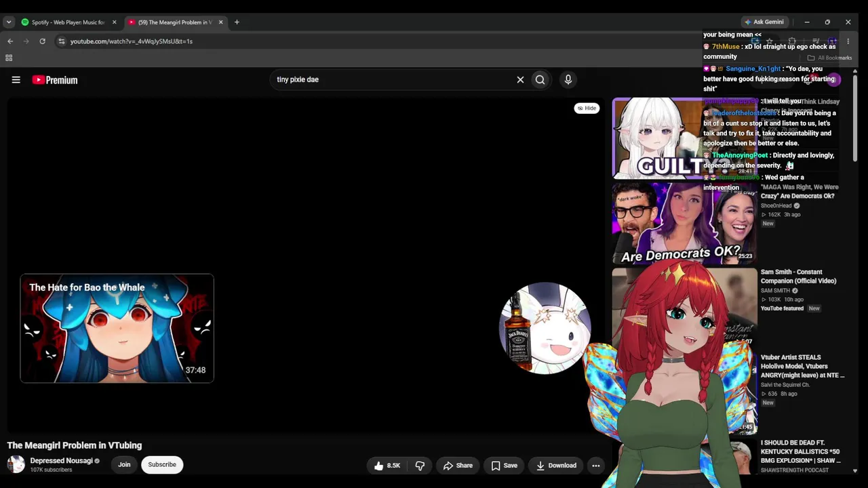868x488 pixels.
Task: Clear the YouTube search query
Action: click(x=520, y=80)
